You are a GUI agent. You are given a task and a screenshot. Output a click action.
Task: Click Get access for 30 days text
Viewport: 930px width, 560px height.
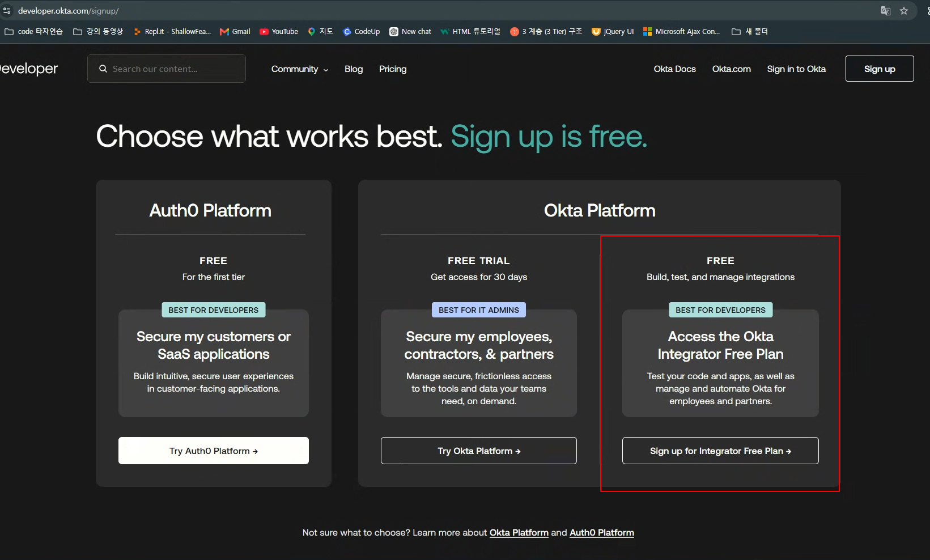pos(479,277)
